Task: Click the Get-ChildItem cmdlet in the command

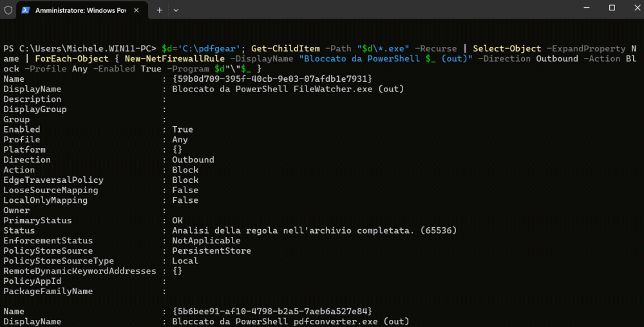Action: pos(285,48)
